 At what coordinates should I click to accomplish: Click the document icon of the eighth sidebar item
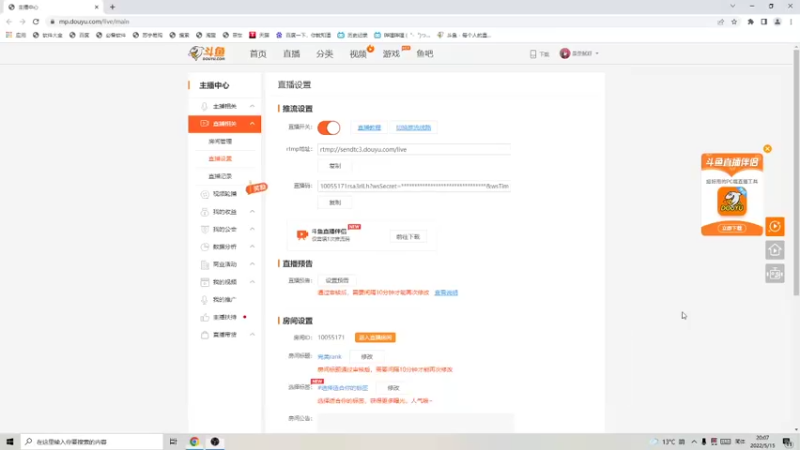coord(205,264)
